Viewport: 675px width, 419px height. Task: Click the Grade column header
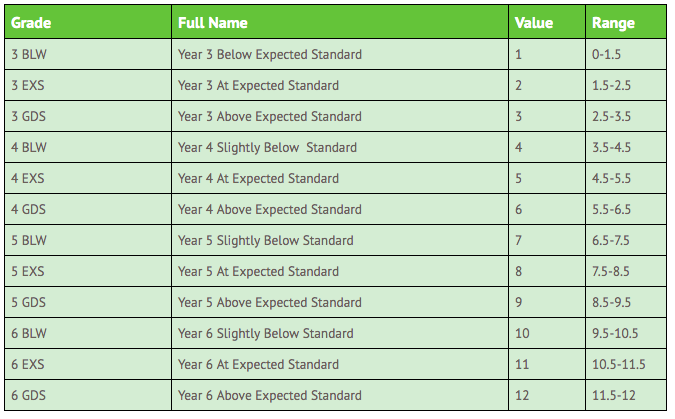(31, 23)
